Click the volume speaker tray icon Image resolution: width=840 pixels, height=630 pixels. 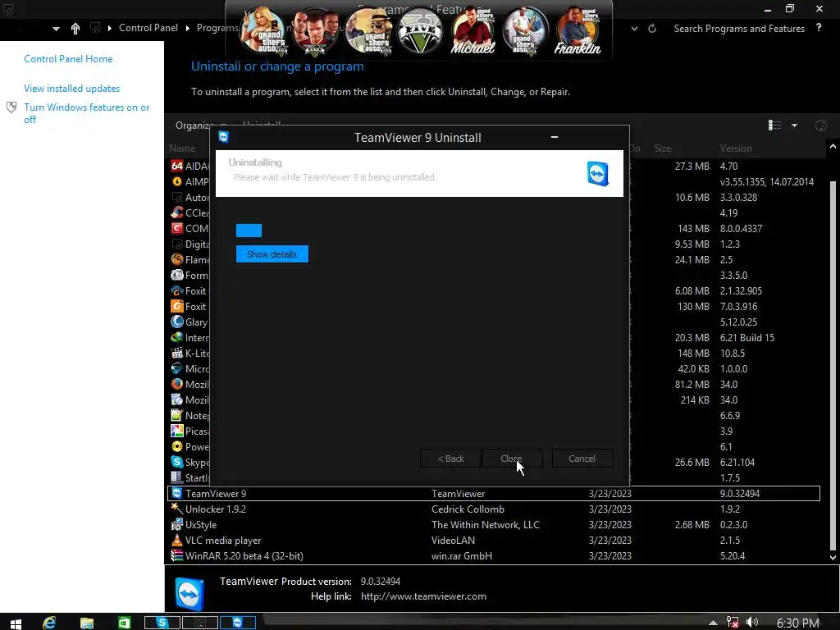point(752,622)
